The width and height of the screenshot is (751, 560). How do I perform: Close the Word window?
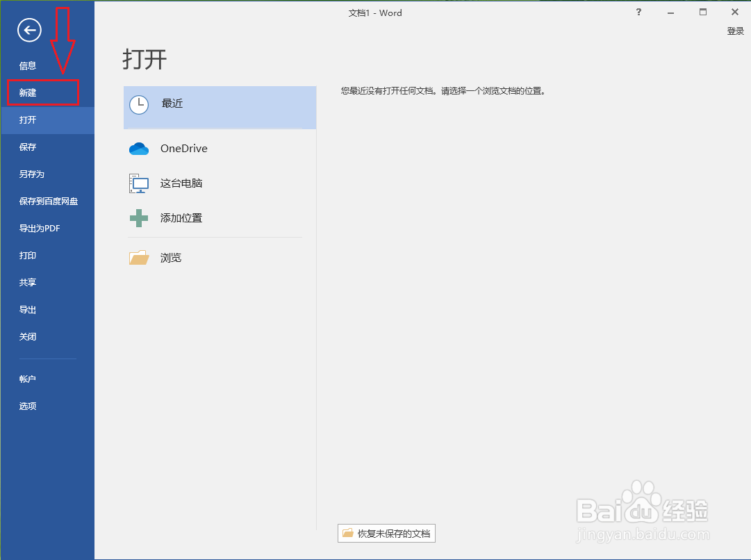(x=735, y=12)
